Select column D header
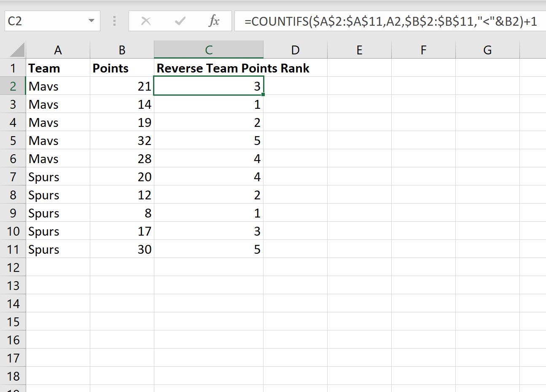 pos(295,50)
